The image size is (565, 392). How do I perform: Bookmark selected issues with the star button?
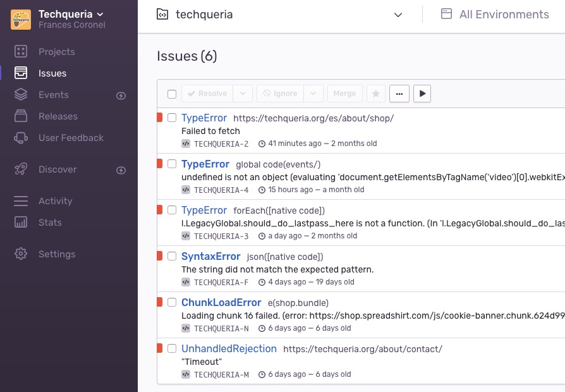pos(376,94)
